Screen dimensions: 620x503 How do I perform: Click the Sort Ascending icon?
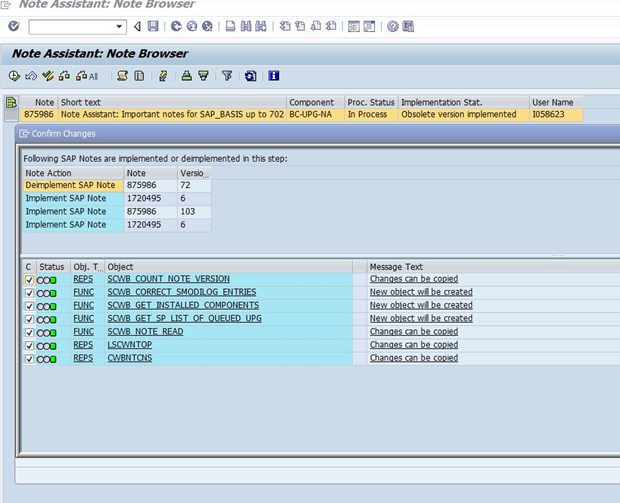(186, 76)
